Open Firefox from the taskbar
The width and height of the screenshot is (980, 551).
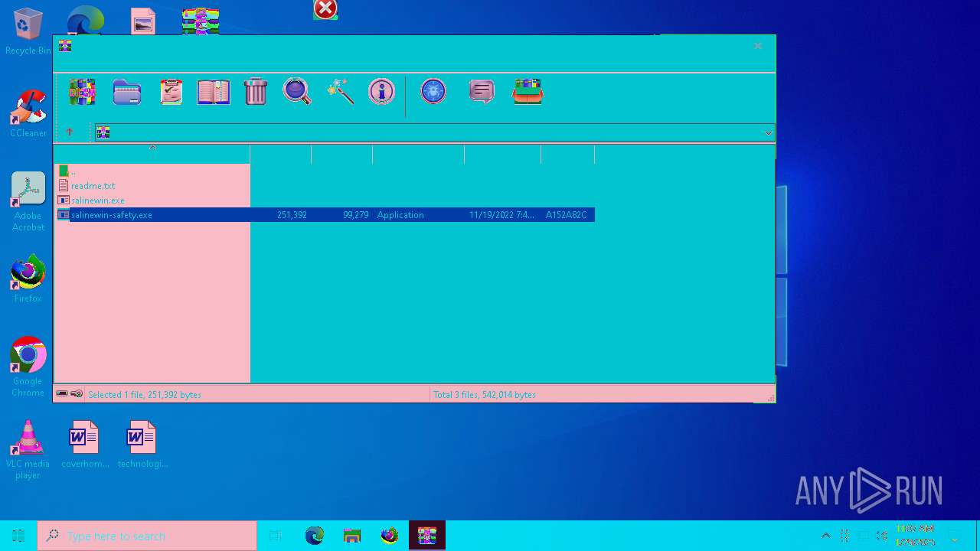pos(390,536)
